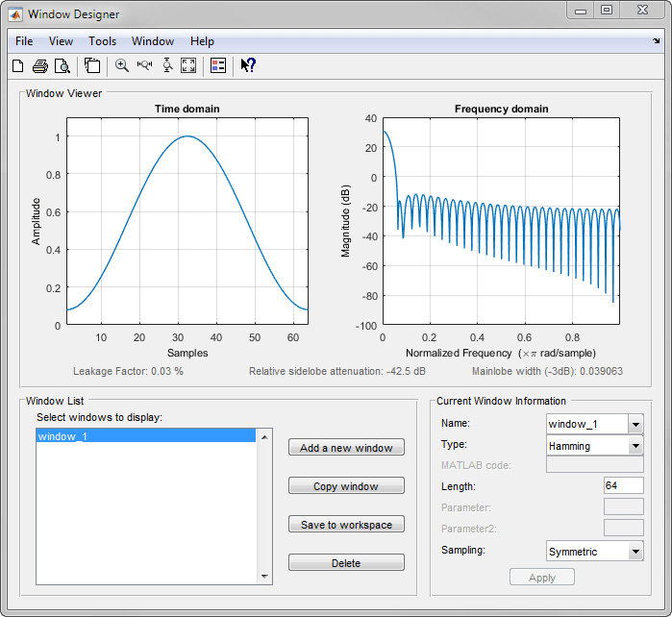Viewport: 672px width, 617px height.
Task: Expand the Name dropdown showing window_1
Action: 635,424
